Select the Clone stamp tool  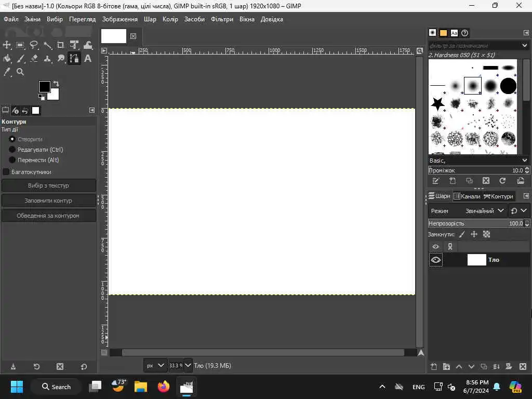click(47, 59)
